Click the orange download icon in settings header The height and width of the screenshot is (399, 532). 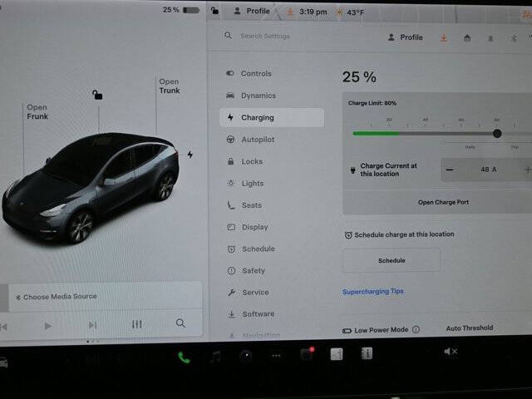click(443, 38)
